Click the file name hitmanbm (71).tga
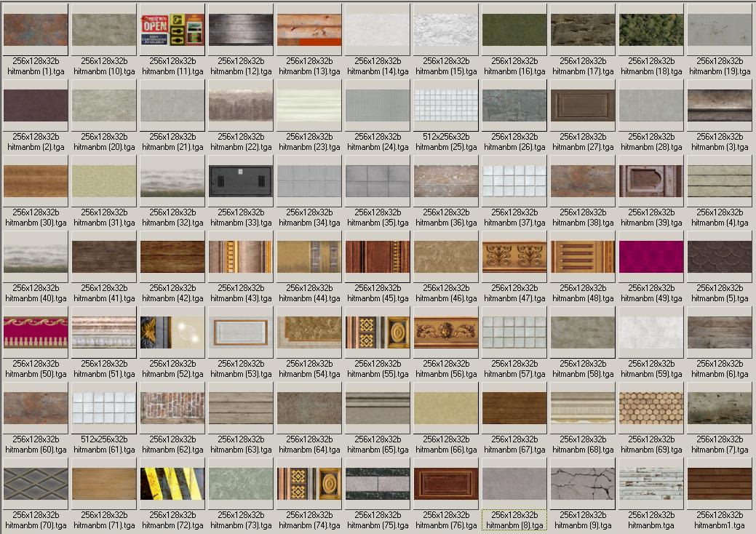 pos(104,525)
